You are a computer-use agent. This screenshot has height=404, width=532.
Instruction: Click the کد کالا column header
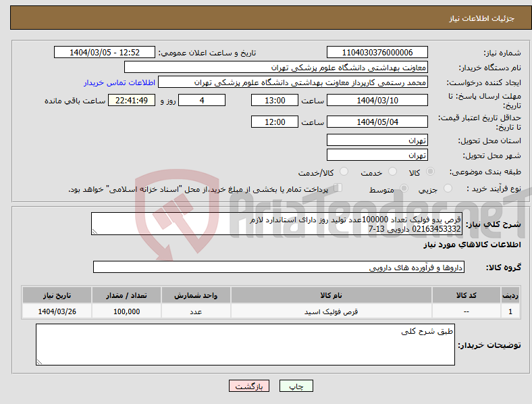click(x=467, y=295)
